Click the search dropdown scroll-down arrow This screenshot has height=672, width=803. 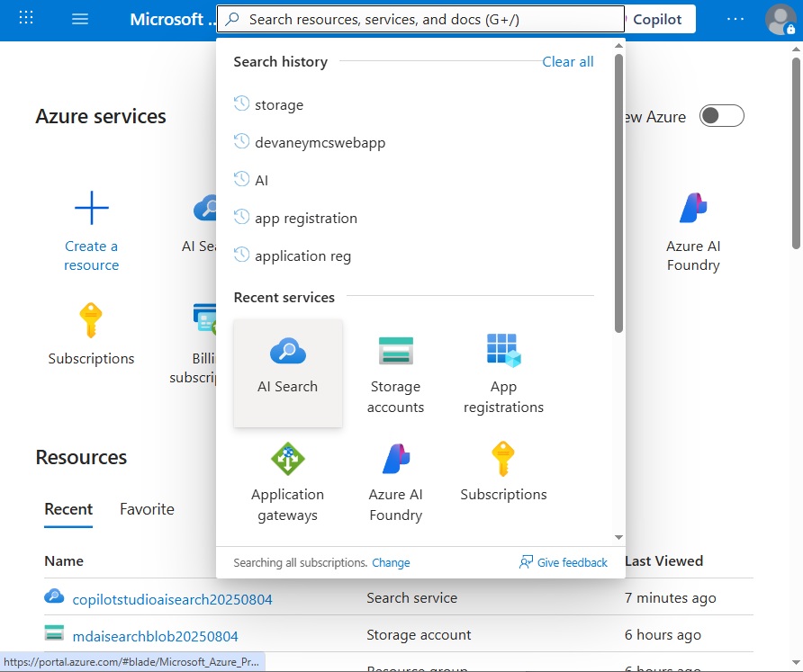(x=618, y=537)
